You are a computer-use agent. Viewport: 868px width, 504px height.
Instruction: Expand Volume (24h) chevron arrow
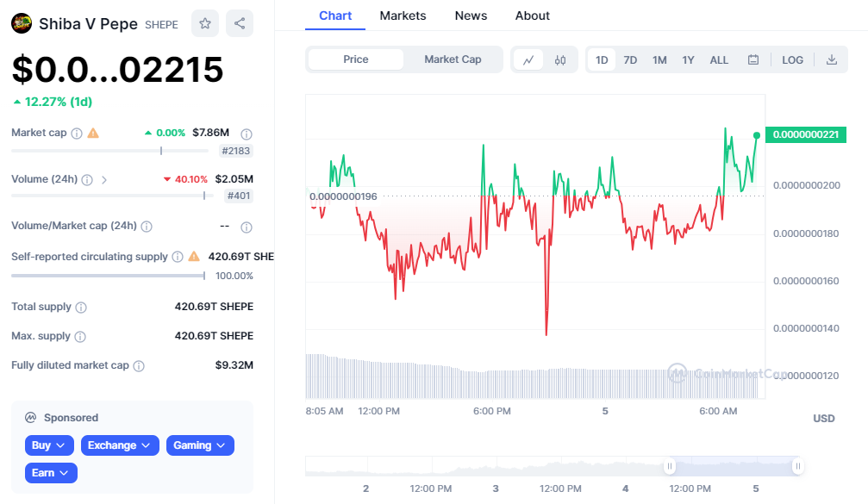(104, 180)
